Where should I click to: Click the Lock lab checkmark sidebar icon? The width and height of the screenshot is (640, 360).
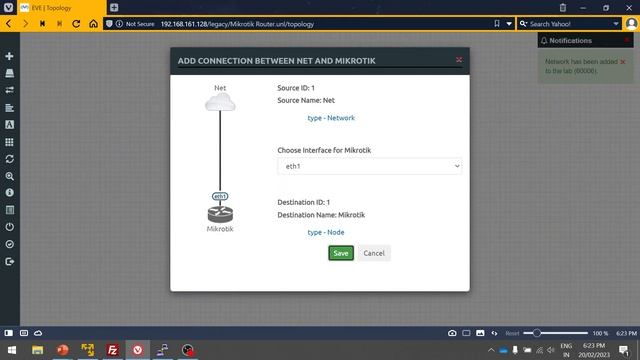tap(9, 244)
